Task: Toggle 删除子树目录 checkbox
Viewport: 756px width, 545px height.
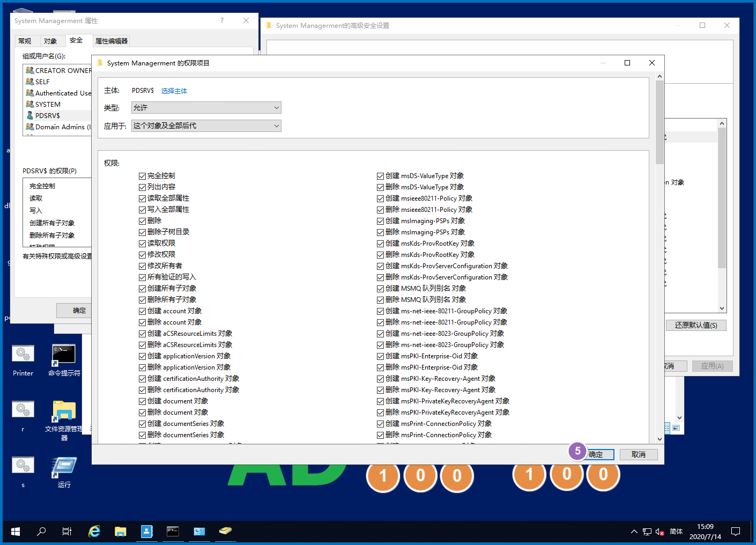Action: tap(142, 232)
